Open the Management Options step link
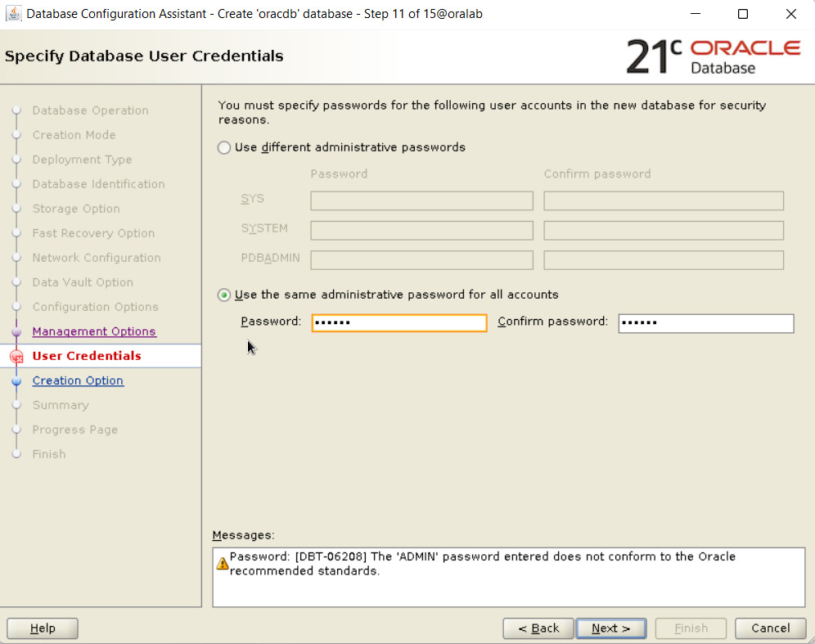 pos(94,331)
